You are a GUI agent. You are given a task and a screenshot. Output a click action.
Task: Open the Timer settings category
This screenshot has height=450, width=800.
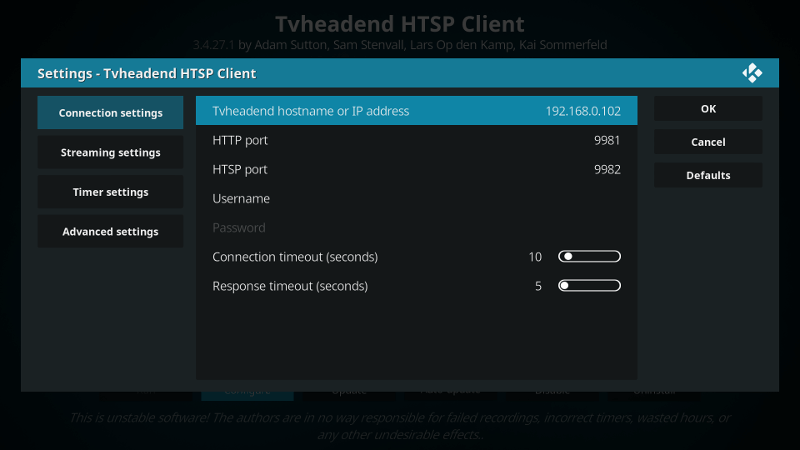point(110,192)
